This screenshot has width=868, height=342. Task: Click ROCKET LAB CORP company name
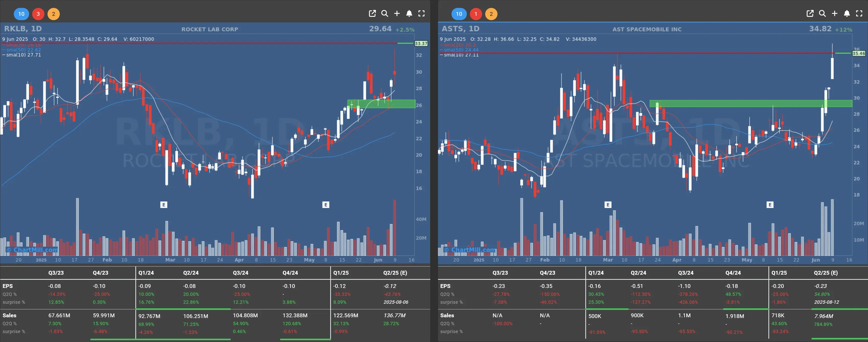210,29
